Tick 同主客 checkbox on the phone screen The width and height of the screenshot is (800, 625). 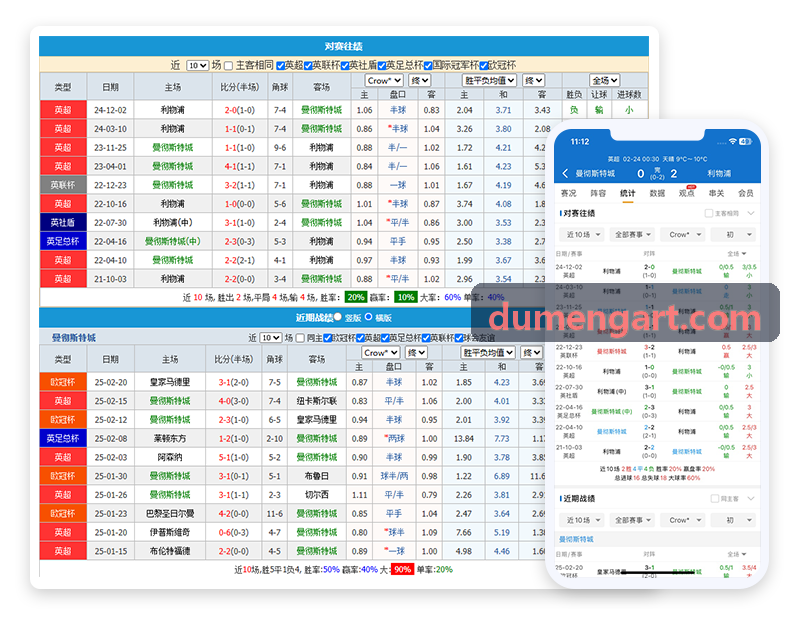point(715,498)
